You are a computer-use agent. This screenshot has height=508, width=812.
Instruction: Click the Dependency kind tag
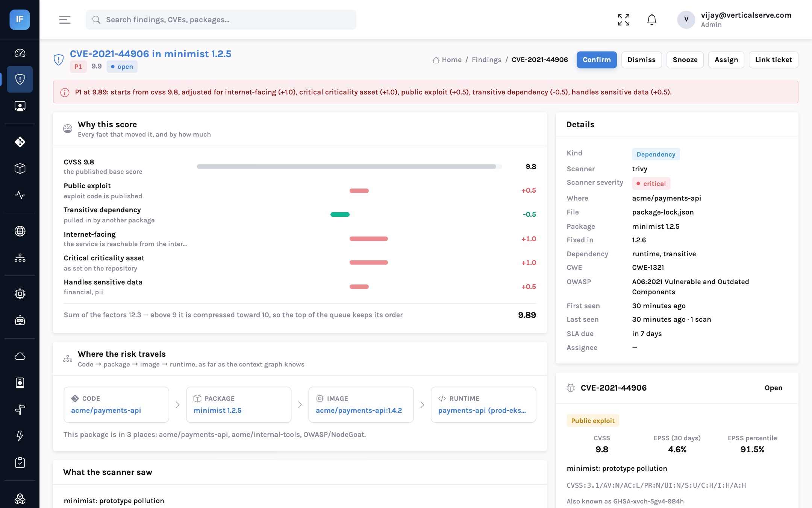click(656, 154)
